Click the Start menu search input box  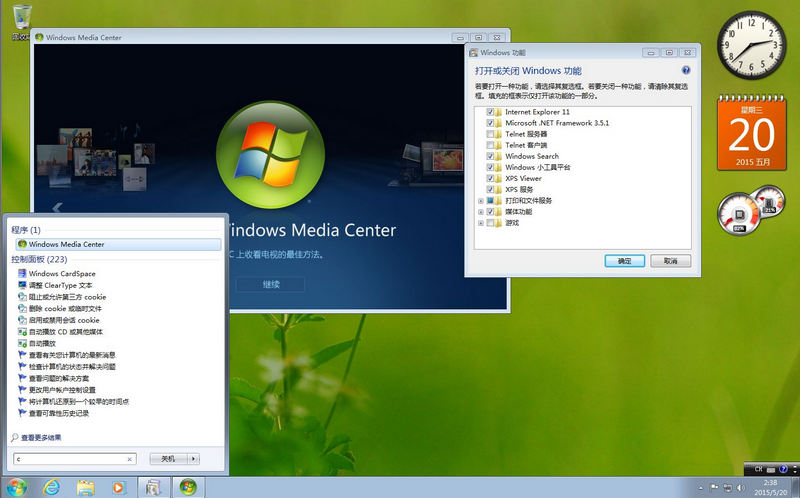point(70,458)
